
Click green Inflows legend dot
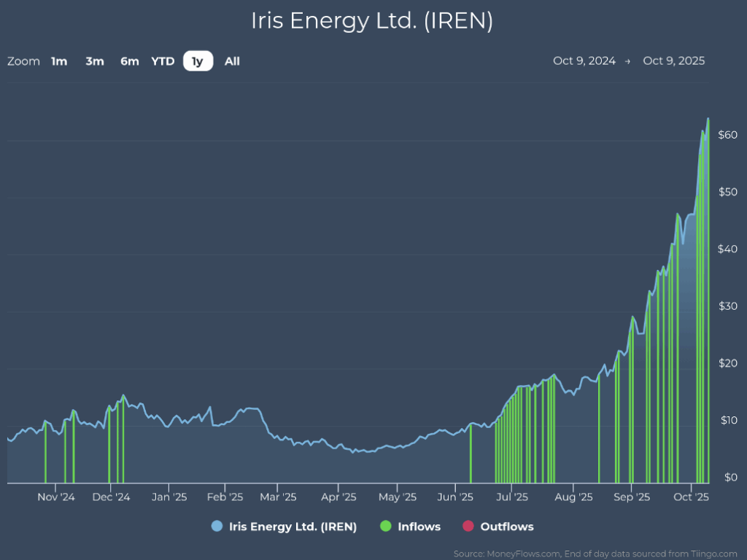[385, 526]
